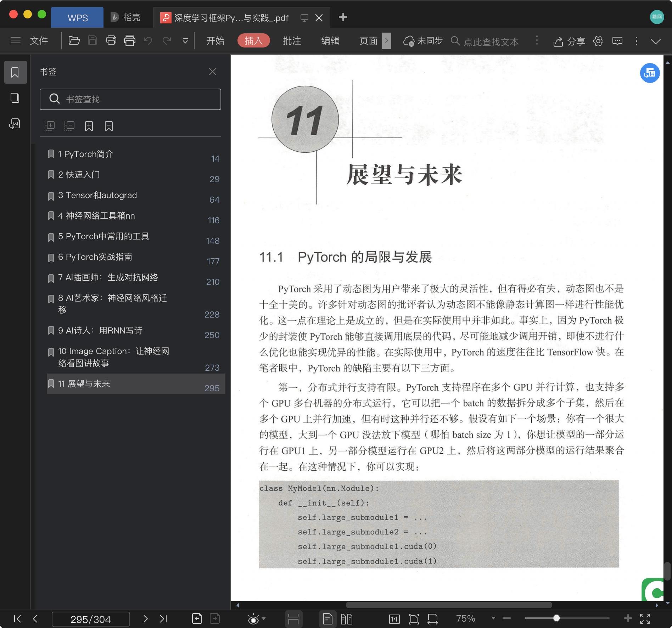Open the file folder icon in toolbar
This screenshot has height=628, width=672.
74,41
